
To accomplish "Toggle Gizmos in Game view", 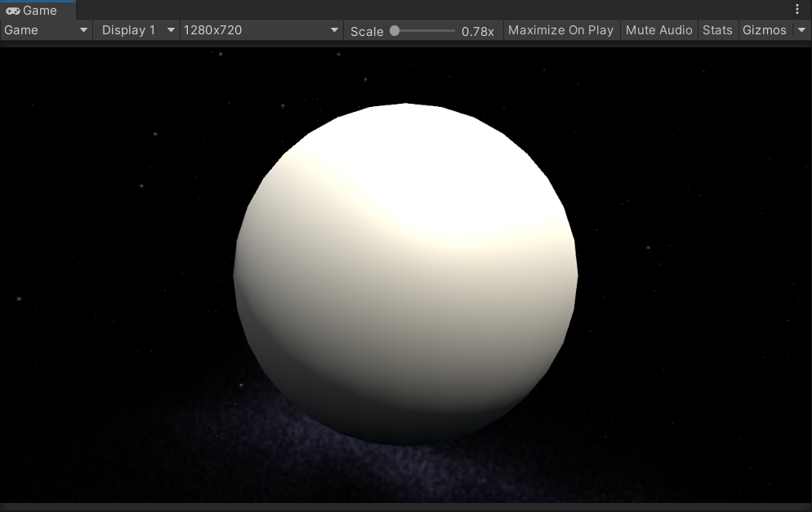I will click(x=765, y=30).
